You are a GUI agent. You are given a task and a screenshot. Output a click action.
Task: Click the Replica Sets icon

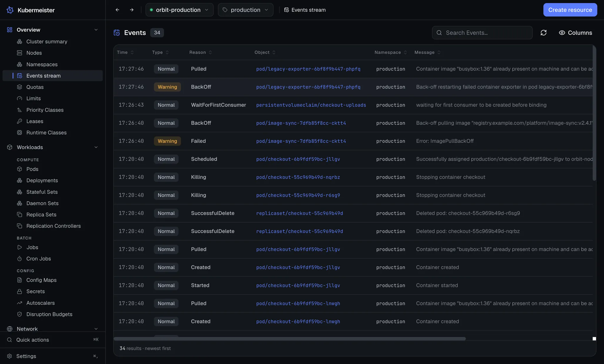[19, 215]
